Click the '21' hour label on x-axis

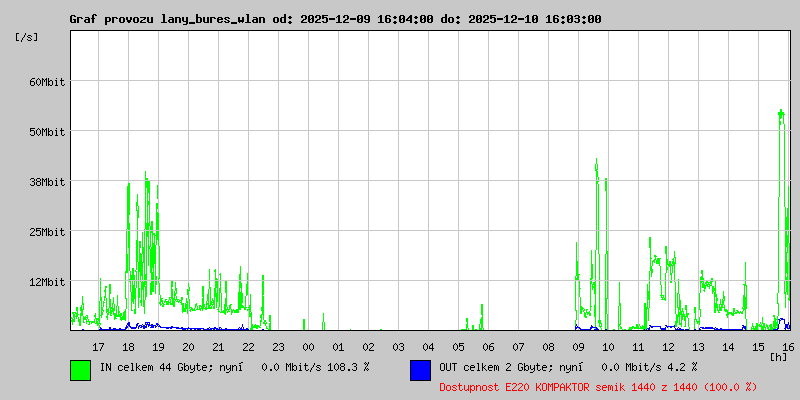pos(218,347)
